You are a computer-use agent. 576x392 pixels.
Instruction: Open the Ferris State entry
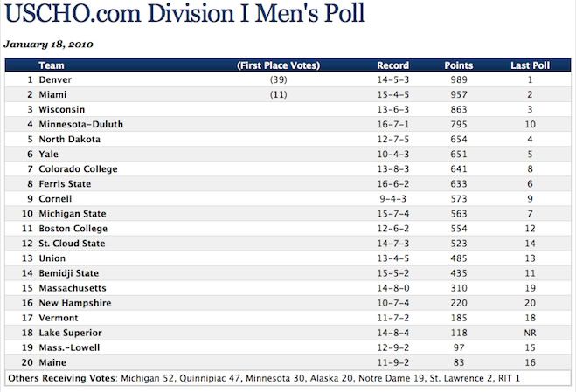65,184
